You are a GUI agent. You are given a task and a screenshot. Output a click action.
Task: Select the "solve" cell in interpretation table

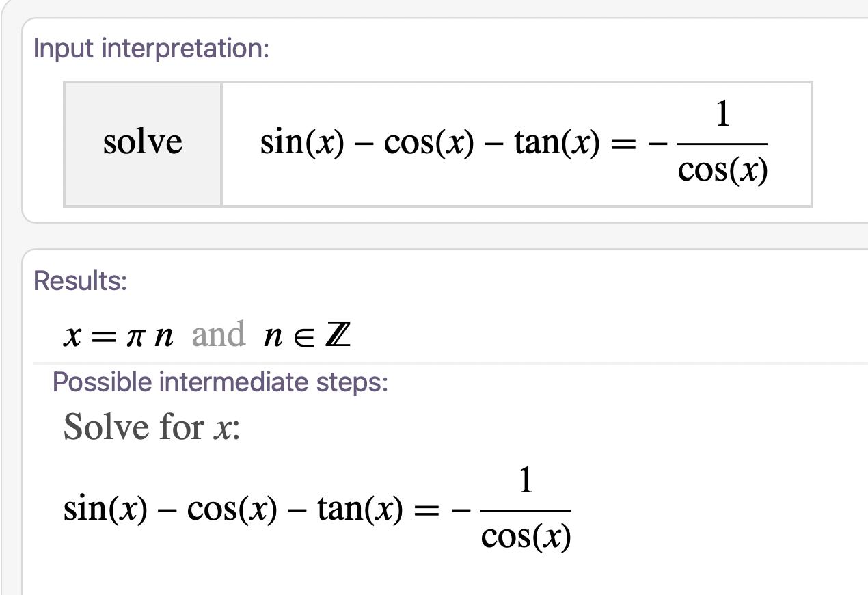pyautogui.click(x=143, y=143)
